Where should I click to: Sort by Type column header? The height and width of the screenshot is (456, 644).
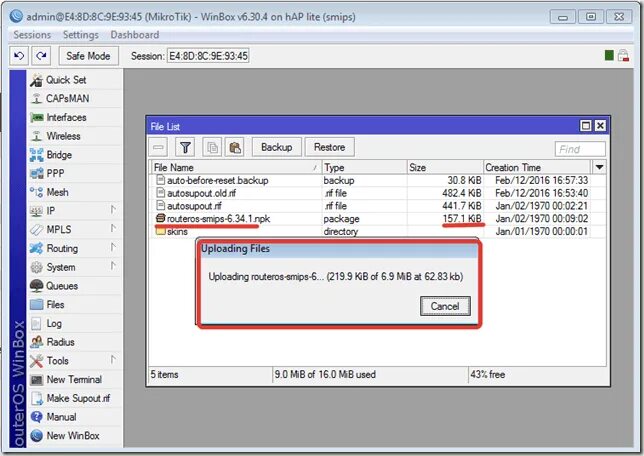pyautogui.click(x=364, y=168)
